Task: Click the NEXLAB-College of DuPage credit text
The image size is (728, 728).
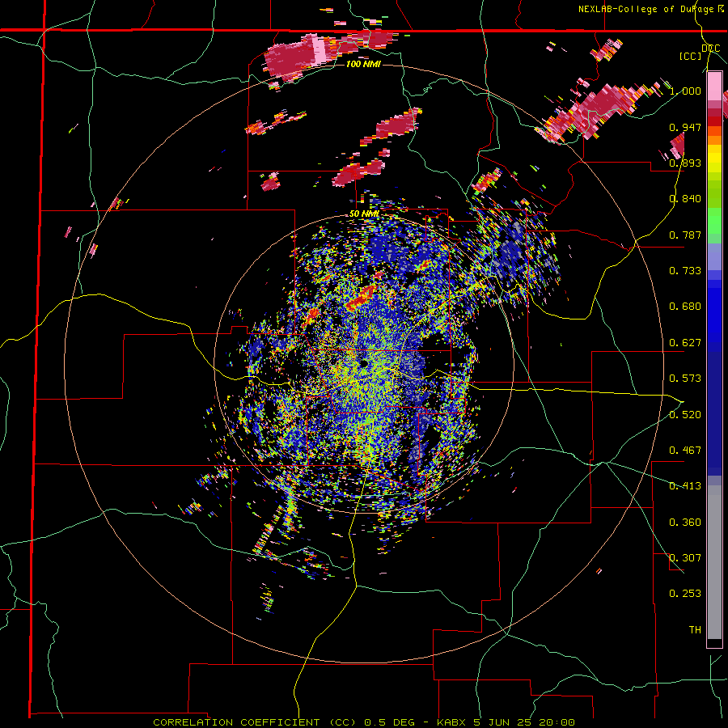Action: point(650,9)
